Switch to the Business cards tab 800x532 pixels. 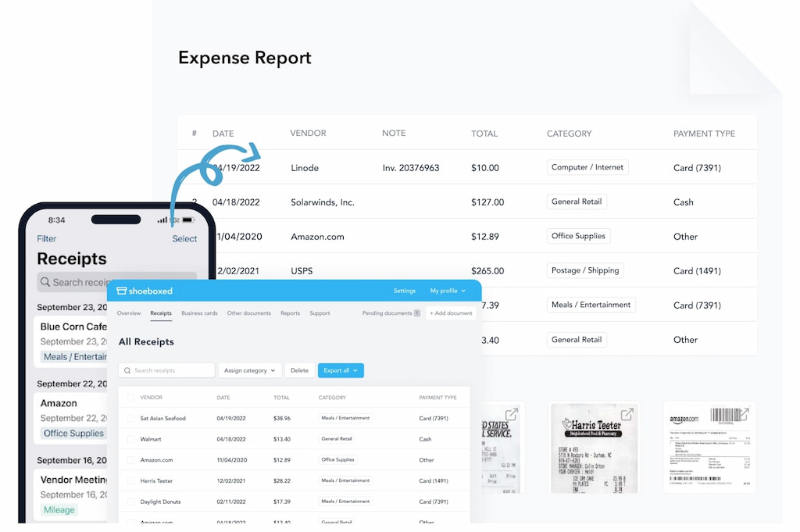click(x=198, y=312)
